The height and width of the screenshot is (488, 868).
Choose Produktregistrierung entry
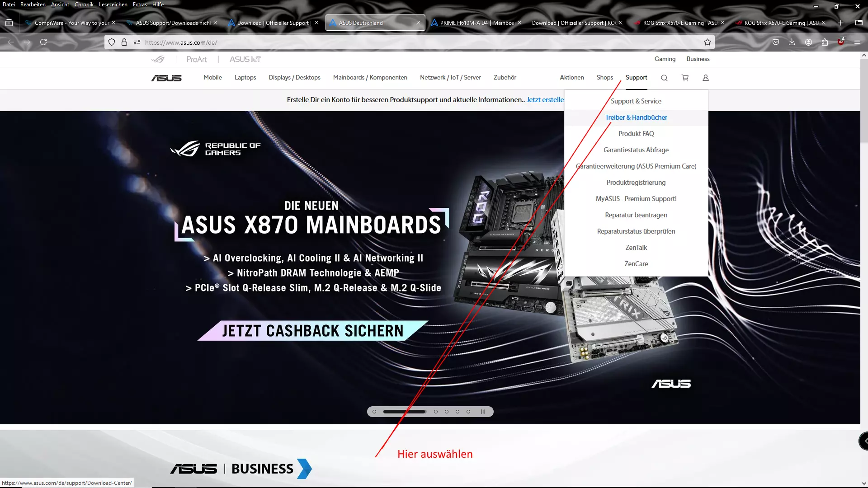pos(636,183)
